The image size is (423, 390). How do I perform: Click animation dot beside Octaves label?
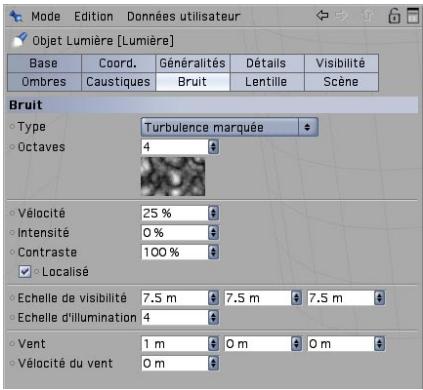(x=12, y=147)
